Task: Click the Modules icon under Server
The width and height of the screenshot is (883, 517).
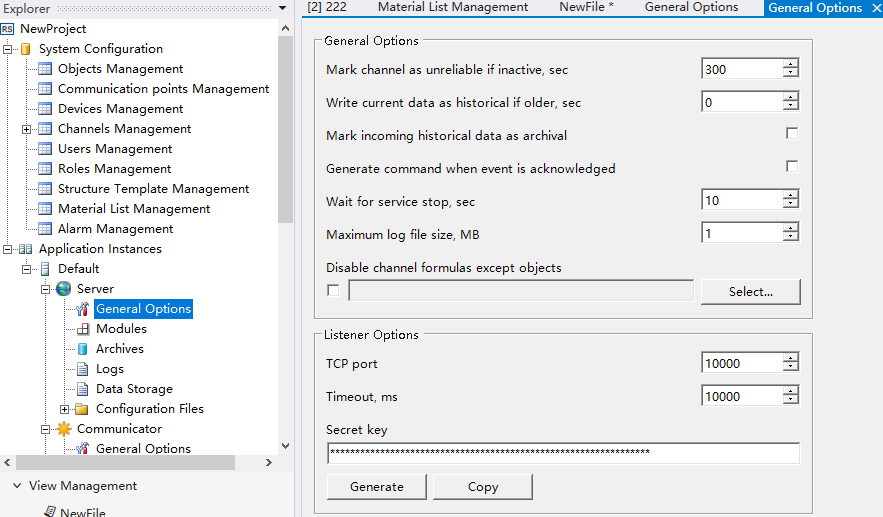Action: (x=83, y=329)
